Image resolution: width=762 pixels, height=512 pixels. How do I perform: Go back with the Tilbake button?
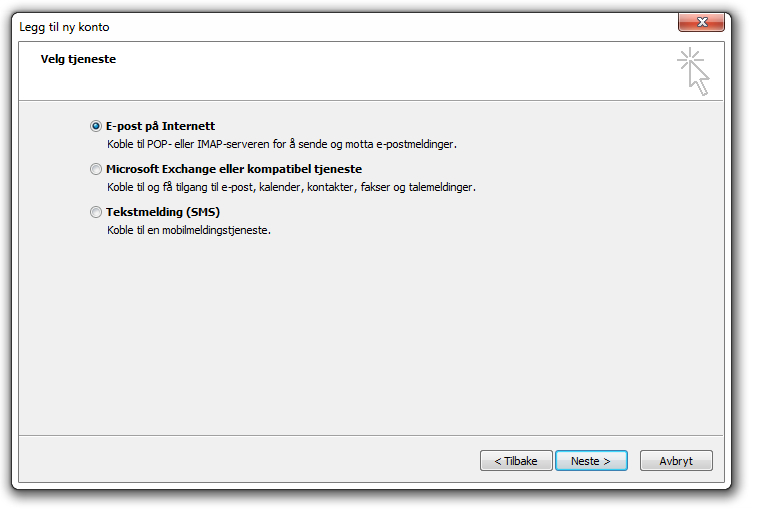(x=516, y=461)
